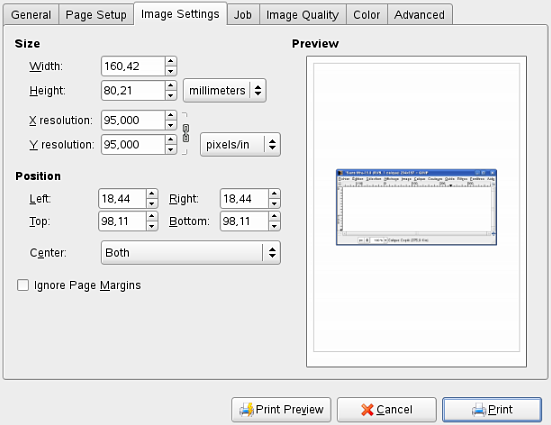Click the Bottom position field
The image size is (551, 425).
click(x=244, y=221)
